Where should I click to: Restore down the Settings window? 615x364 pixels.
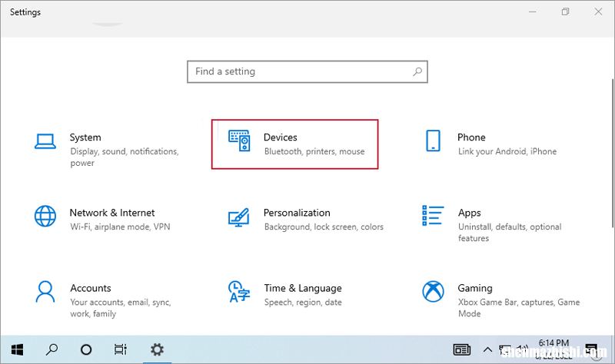pos(565,12)
